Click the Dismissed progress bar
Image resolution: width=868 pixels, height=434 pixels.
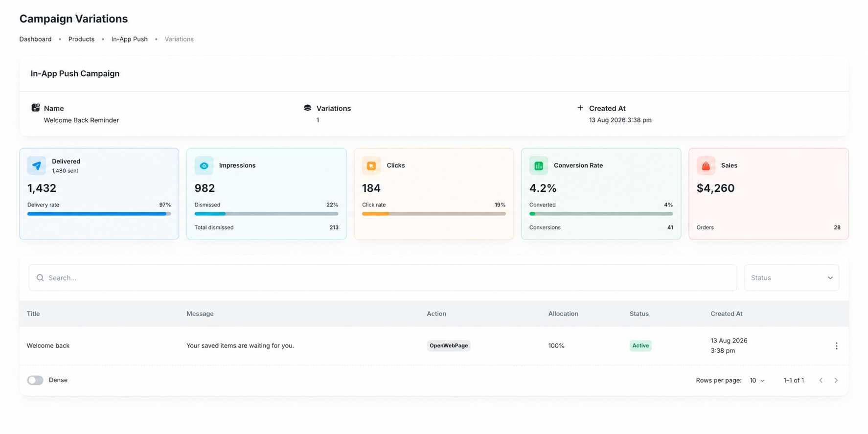tap(266, 214)
